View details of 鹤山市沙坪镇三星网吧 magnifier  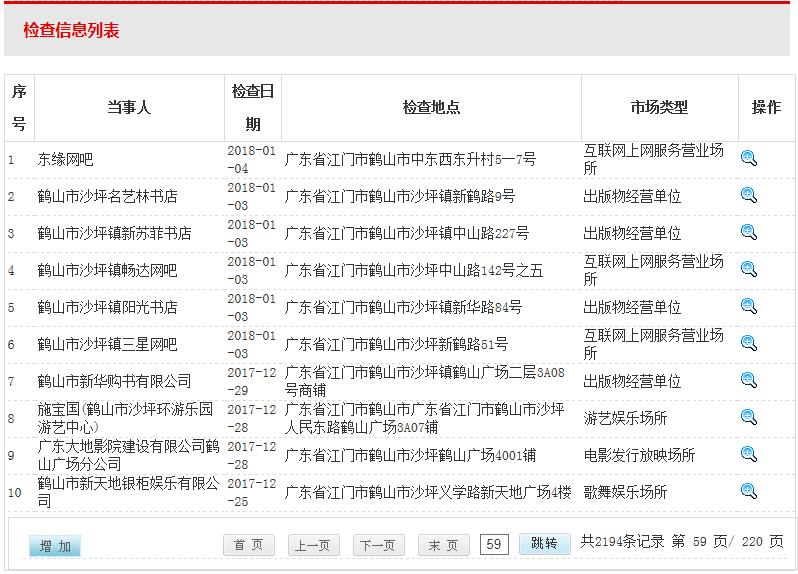tap(748, 343)
